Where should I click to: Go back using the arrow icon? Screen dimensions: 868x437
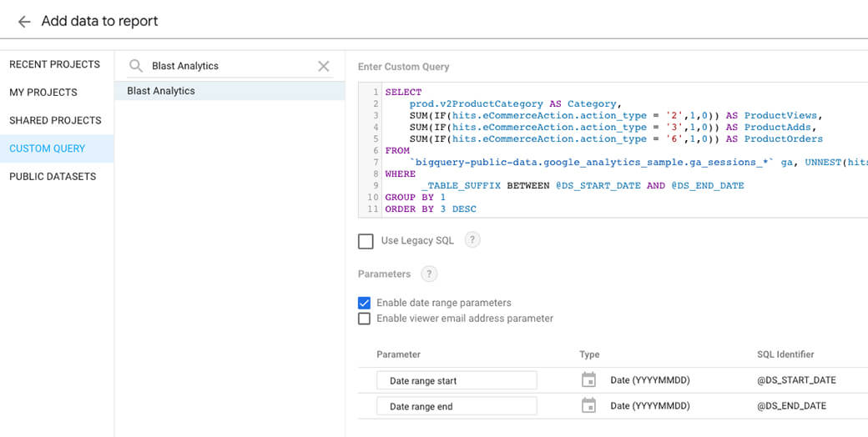[24, 22]
